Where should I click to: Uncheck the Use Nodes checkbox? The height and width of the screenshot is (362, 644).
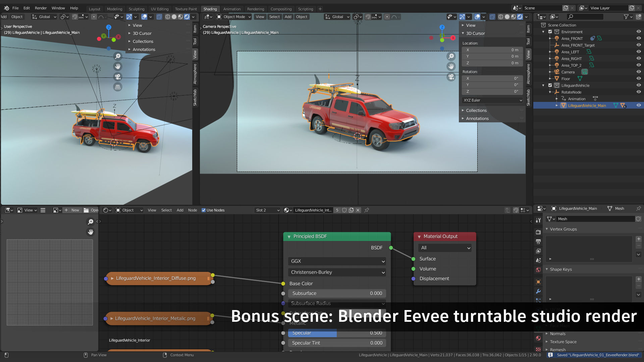click(x=204, y=210)
